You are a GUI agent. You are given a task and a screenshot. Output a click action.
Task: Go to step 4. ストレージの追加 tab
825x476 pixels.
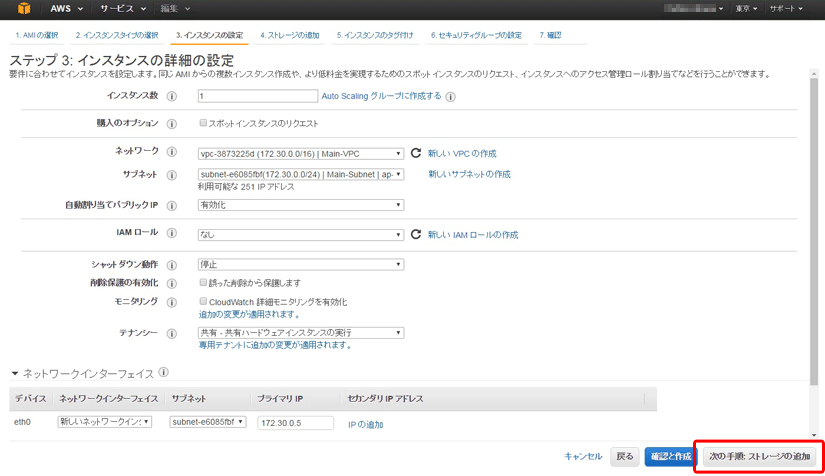290,35
